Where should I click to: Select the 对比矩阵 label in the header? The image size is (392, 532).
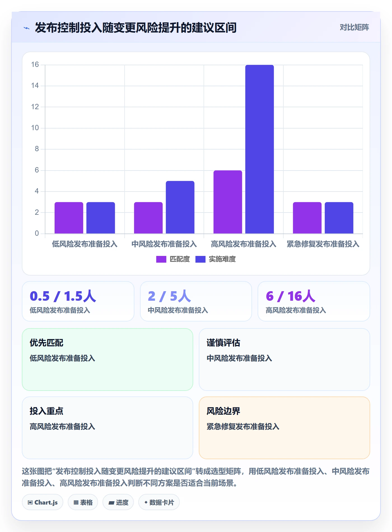pyautogui.click(x=354, y=27)
